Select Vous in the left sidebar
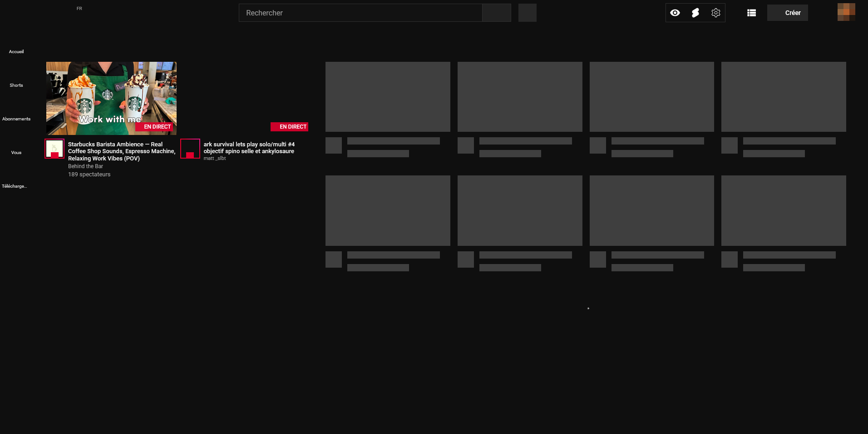The image size is (868, 434). click(x=16, y=152)
